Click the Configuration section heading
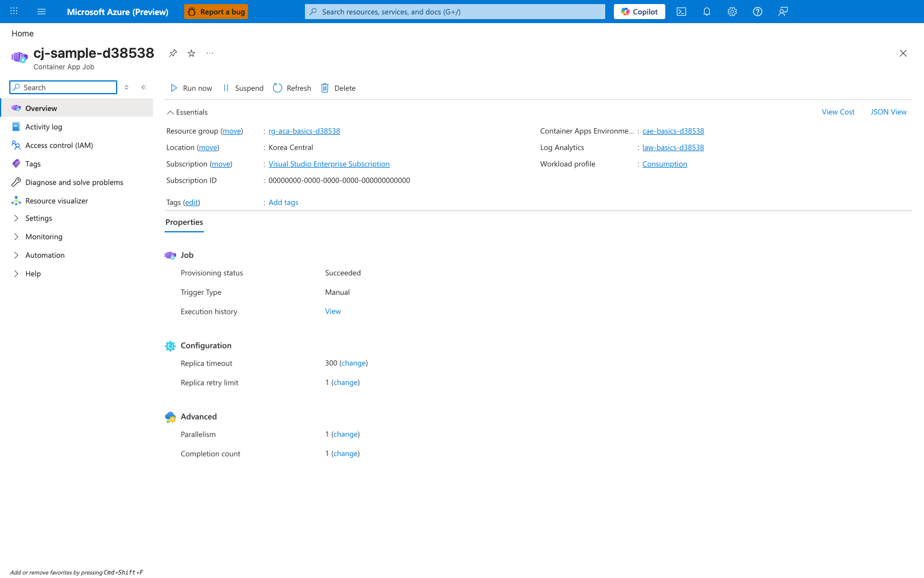 pos(206,346)
